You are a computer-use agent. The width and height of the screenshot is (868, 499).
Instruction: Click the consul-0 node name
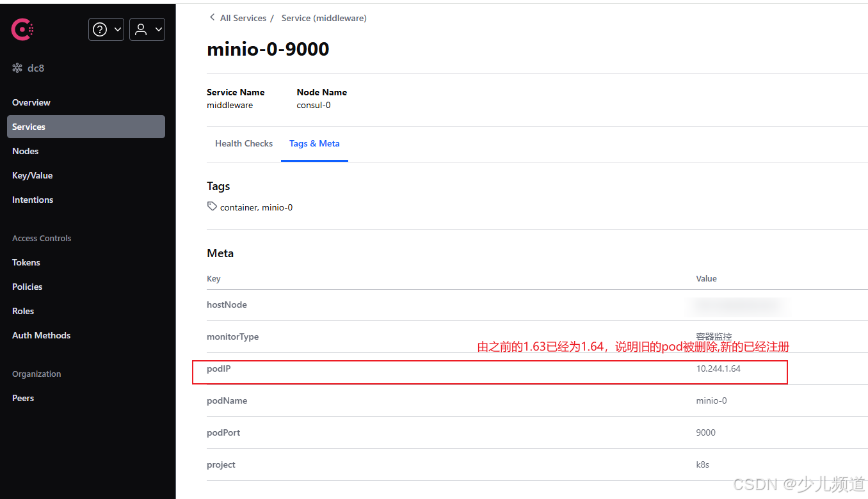(314, 105)
